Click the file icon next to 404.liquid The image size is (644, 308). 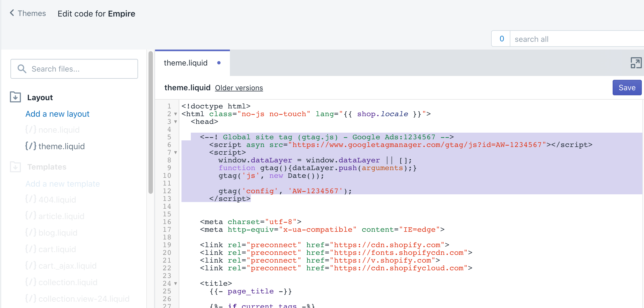(31, 199)
